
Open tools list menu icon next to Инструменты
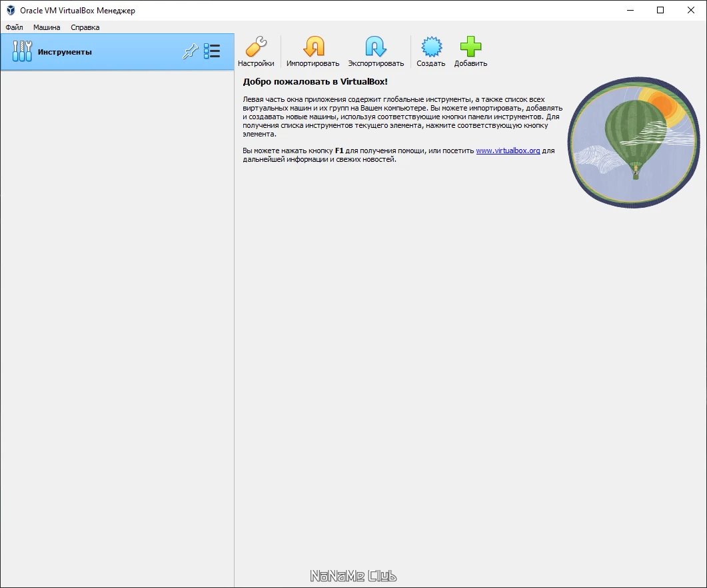212,51
